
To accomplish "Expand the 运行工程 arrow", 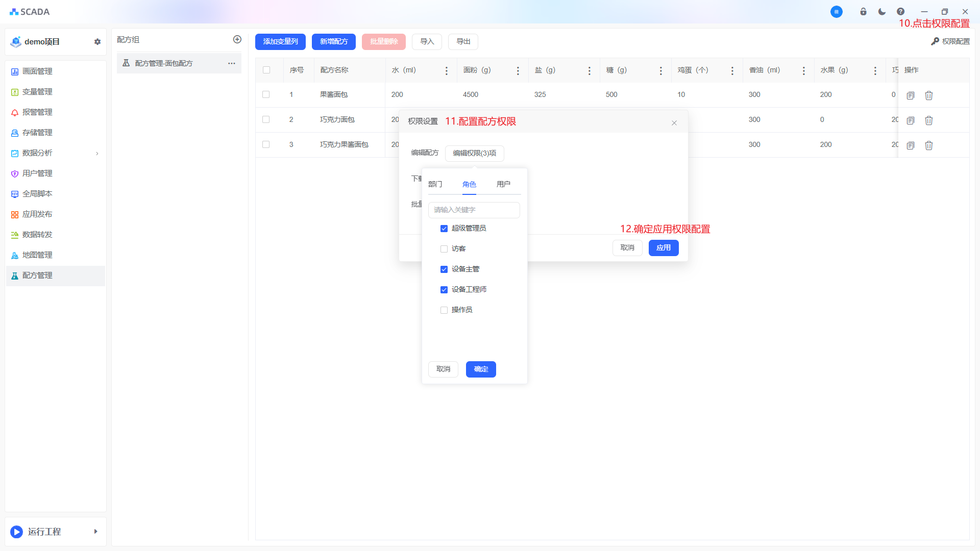I will [95, 532].
